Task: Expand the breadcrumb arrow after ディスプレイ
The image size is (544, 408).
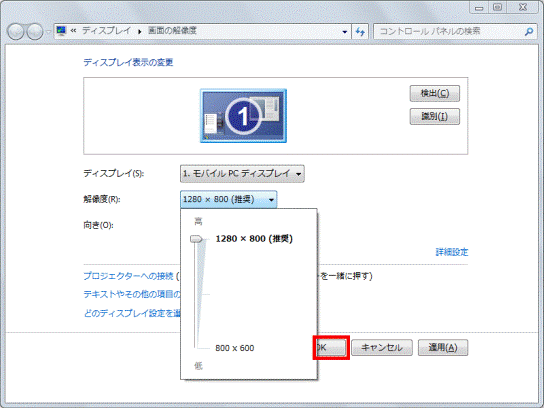Action: (x=139, y=32)
